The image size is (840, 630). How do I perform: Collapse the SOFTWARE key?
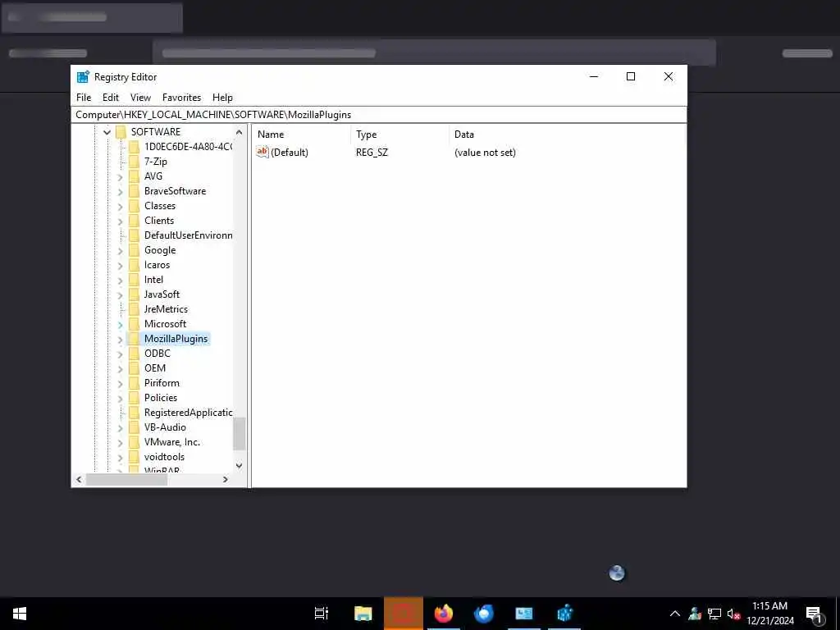pos(107,132)
